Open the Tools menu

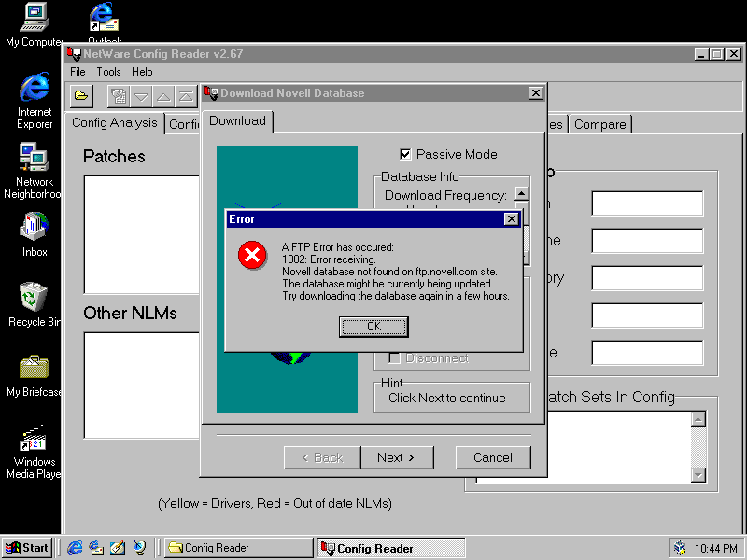(x=108, y=72)
